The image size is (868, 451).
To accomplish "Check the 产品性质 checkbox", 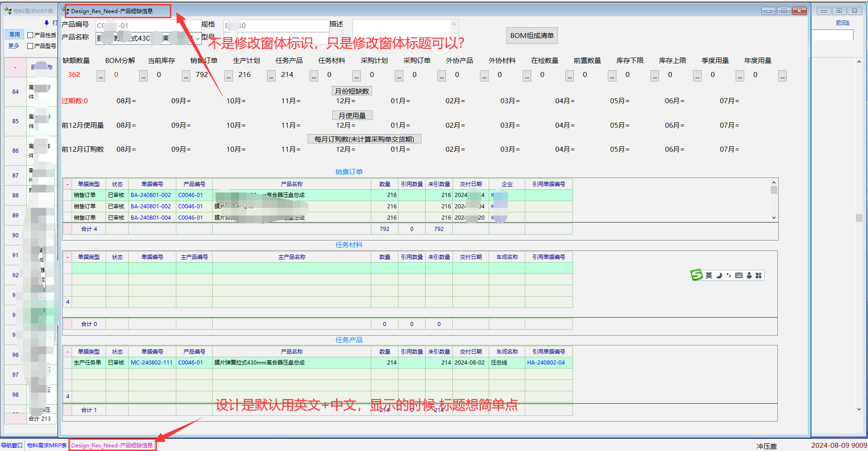I will point(30,35).
